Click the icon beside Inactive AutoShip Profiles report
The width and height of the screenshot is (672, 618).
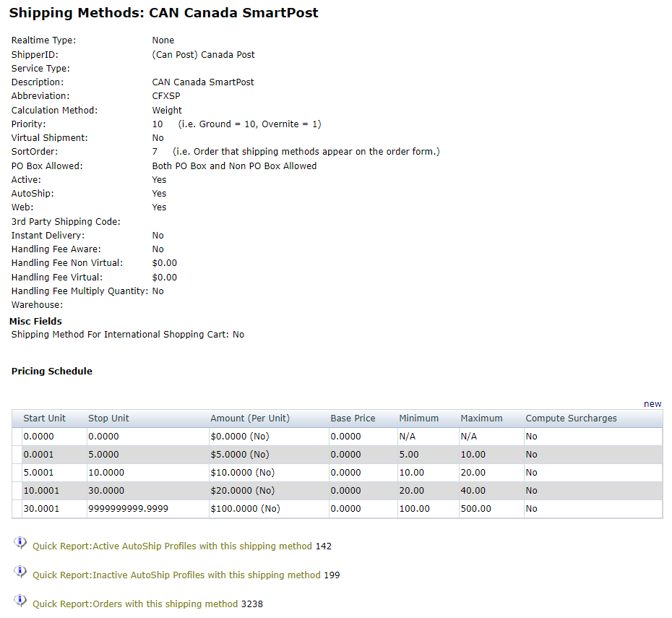(x=20, y=572)
